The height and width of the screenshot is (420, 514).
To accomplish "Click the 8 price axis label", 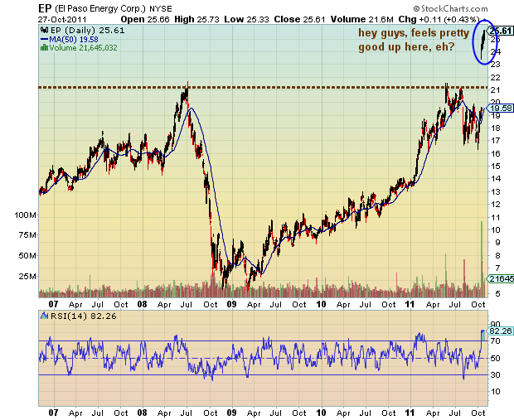I will pyautogui.click(x=498, y=255).
